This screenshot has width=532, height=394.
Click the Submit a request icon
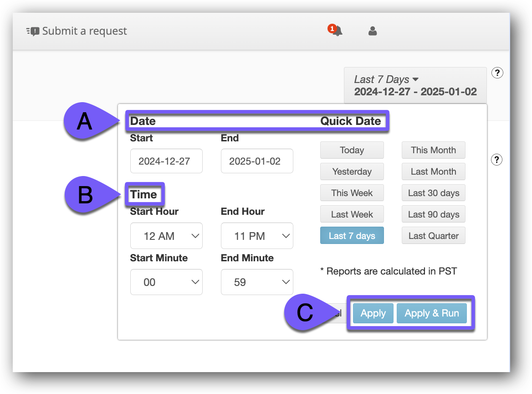[33, 31]
